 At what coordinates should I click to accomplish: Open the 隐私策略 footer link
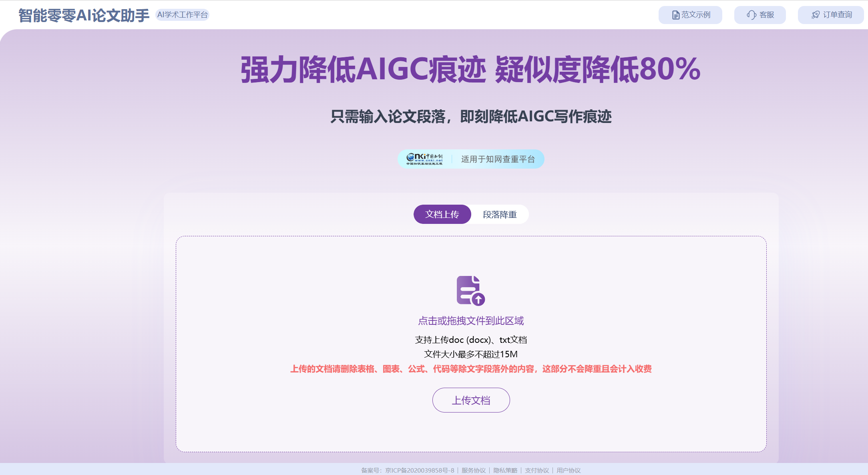coord(505,470)
